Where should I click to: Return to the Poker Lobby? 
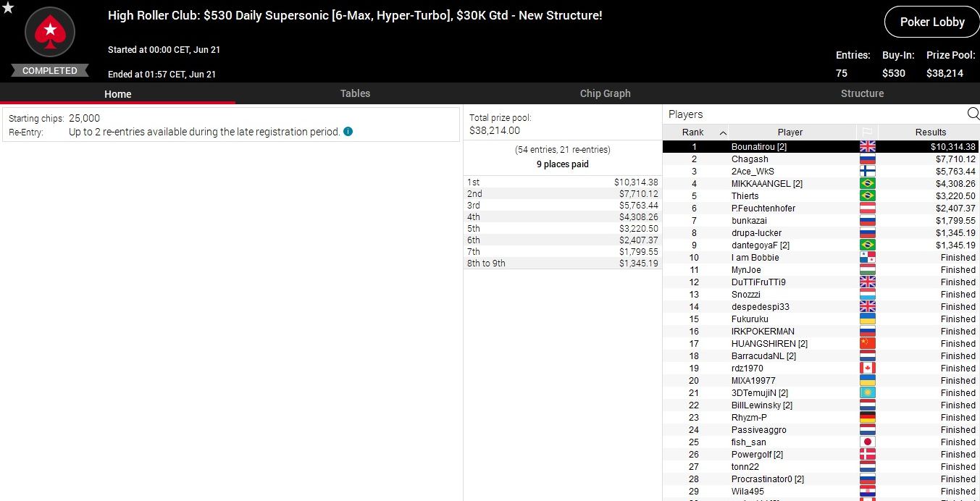(x=931, y=22)
